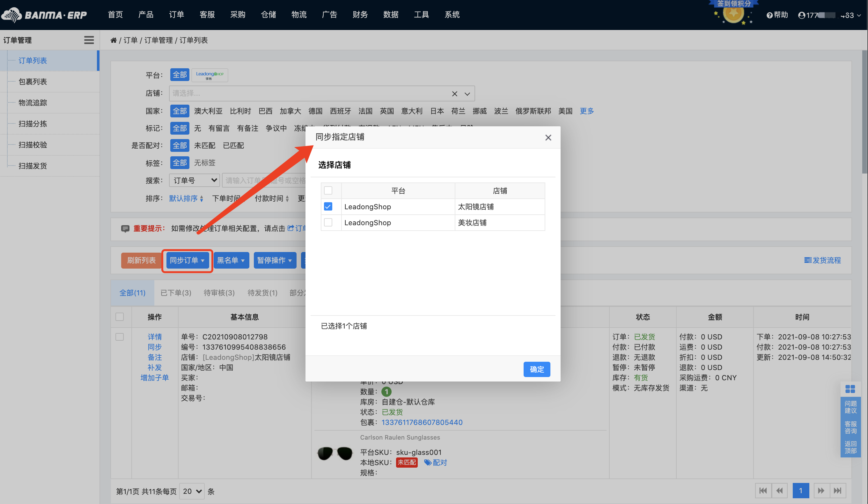Collapse sidebar using hamburger icon
Screen dimensions: 868x504
(89, 40)
